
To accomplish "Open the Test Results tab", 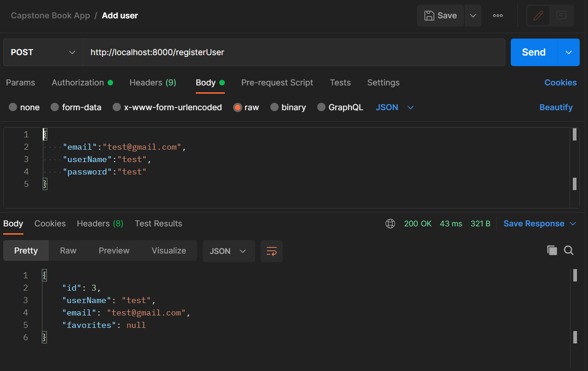I will 158,224.
